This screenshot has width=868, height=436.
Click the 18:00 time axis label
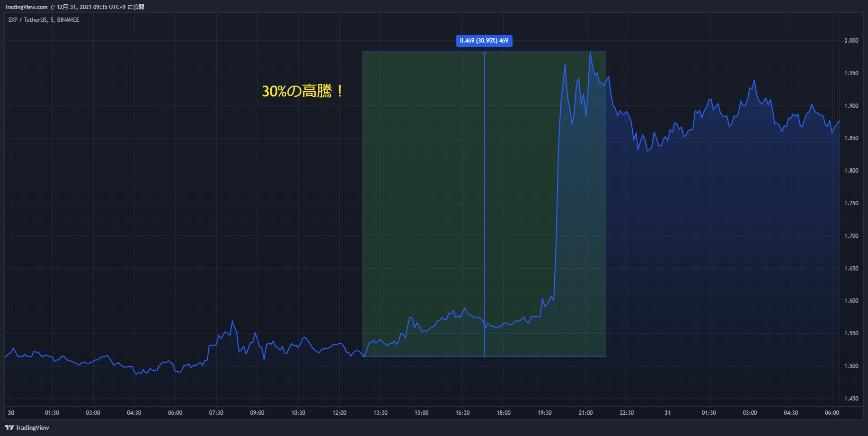(504, 413)
